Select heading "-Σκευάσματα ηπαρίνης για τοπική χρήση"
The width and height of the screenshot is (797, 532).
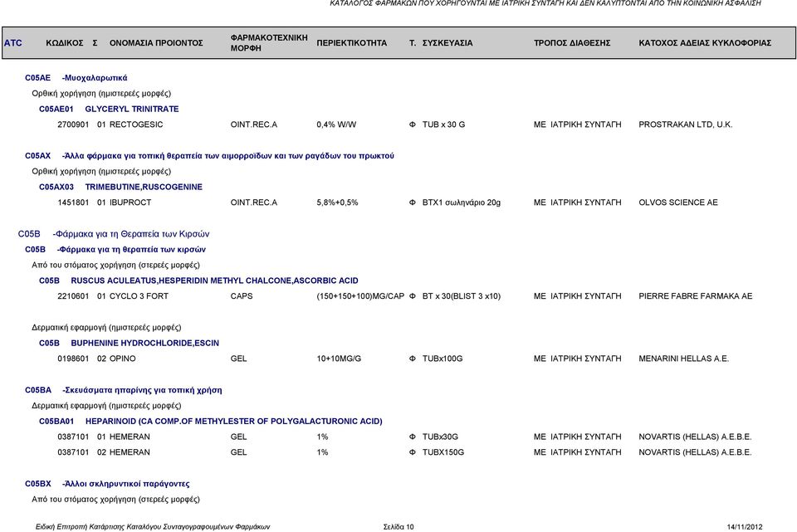click(x=142, y=390)
